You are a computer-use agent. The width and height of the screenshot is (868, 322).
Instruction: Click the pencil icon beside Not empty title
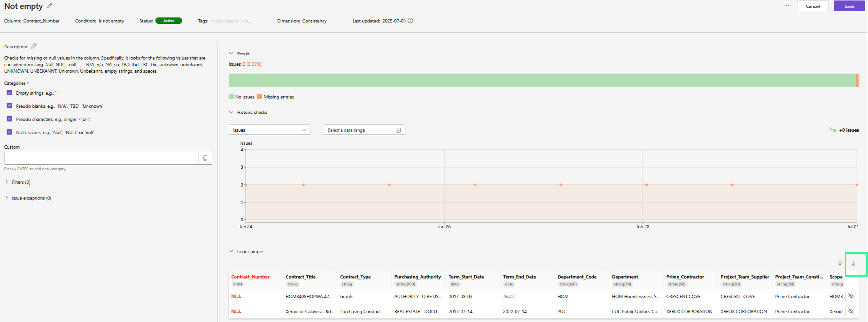pyautogui.click(x=49, y=6)
